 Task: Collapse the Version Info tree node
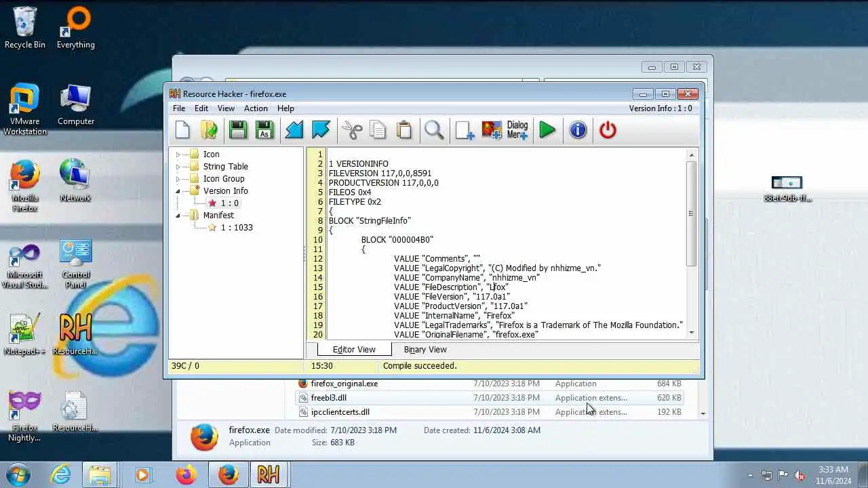click(x=178, y=191)
